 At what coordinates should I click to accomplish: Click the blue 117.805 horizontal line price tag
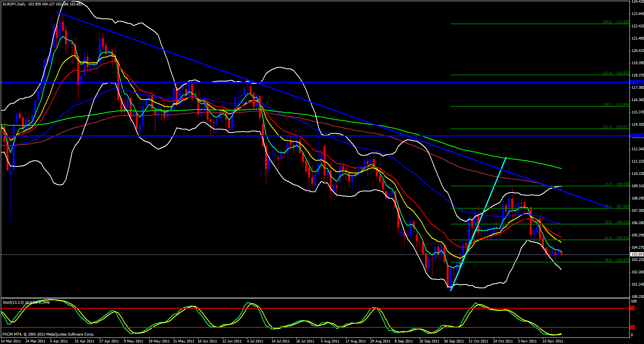click(x=637, y=82)
